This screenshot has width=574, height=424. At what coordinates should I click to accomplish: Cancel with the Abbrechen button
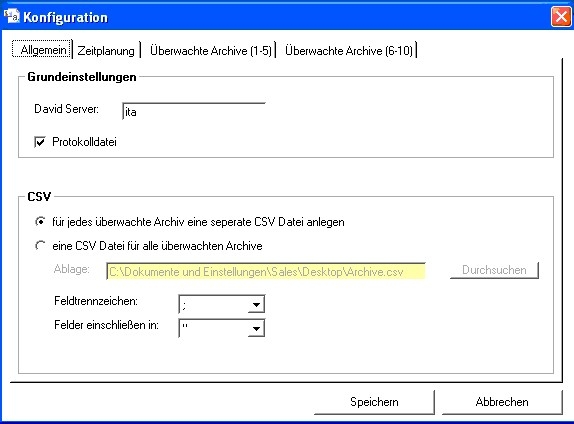(x=502, y=402)
